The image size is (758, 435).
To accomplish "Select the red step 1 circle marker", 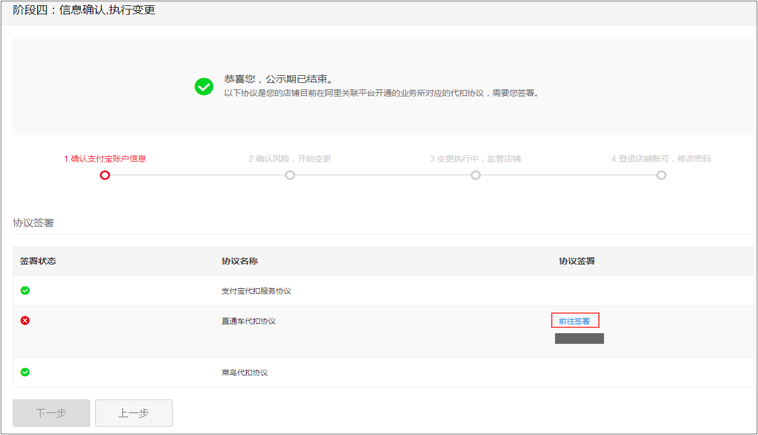I will click(105, 175).
